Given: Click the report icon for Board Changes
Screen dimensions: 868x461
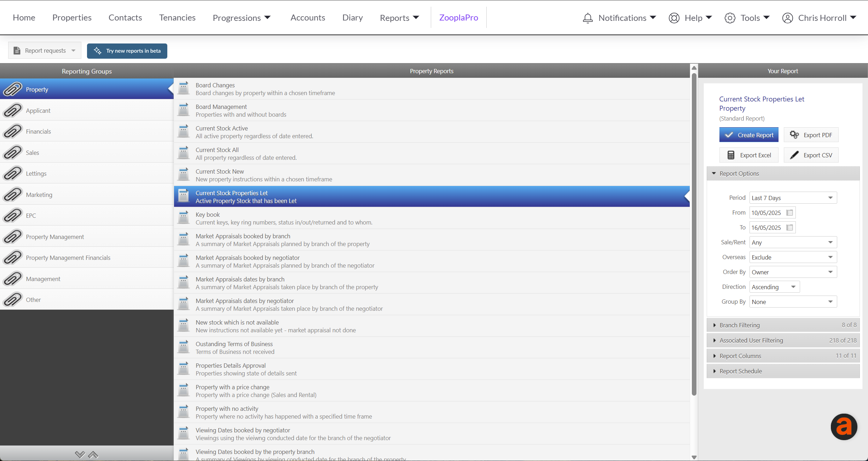Looking at the screenshot, I should [183, 88].
